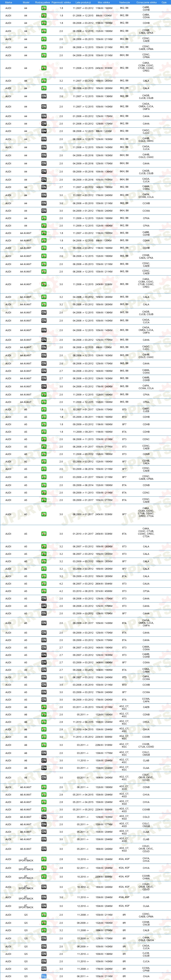This screenshot has height=980, width=171.
Task: Click PB petrol icon in Q5 3.2 CALB row
Action: [x=44, y=930]
